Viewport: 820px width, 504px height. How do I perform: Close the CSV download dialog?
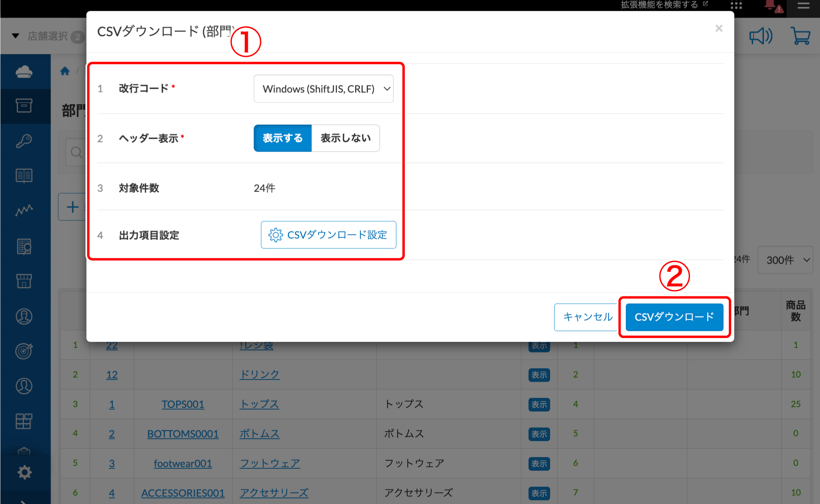pyautogui.click(x=719, y=28)
